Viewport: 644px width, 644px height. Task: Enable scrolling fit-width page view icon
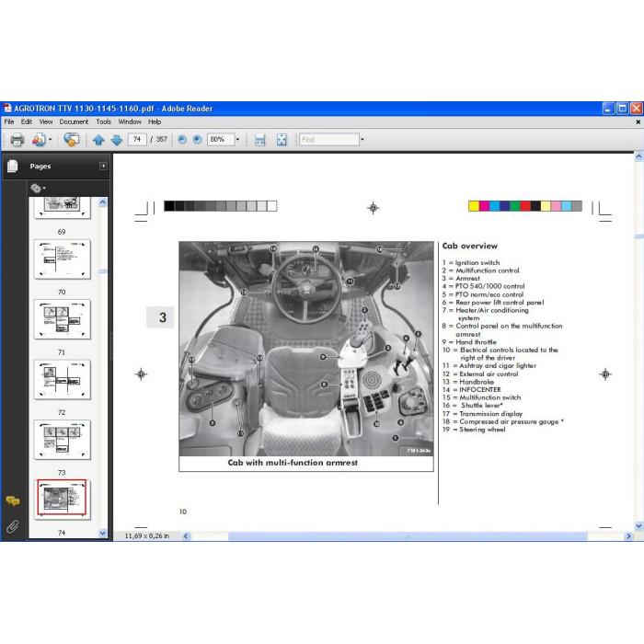pos(259,140)
